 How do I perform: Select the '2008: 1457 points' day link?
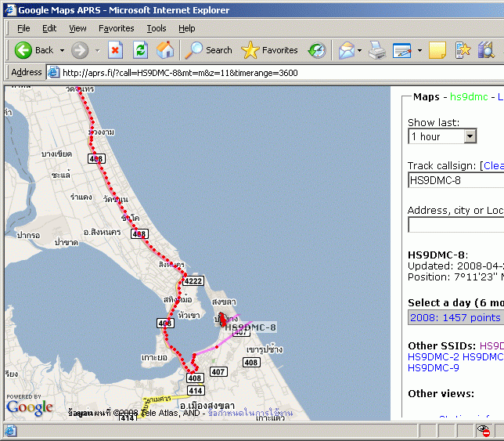455,317
